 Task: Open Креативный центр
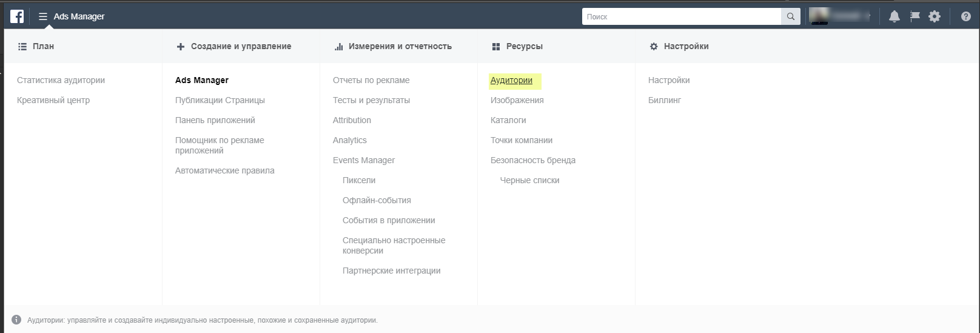[53, 100]
